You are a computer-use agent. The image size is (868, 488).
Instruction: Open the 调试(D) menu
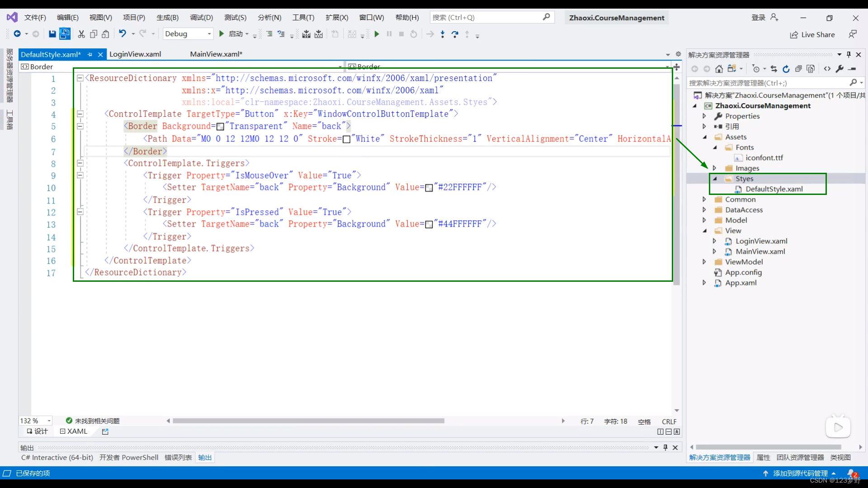coord(201,17)
